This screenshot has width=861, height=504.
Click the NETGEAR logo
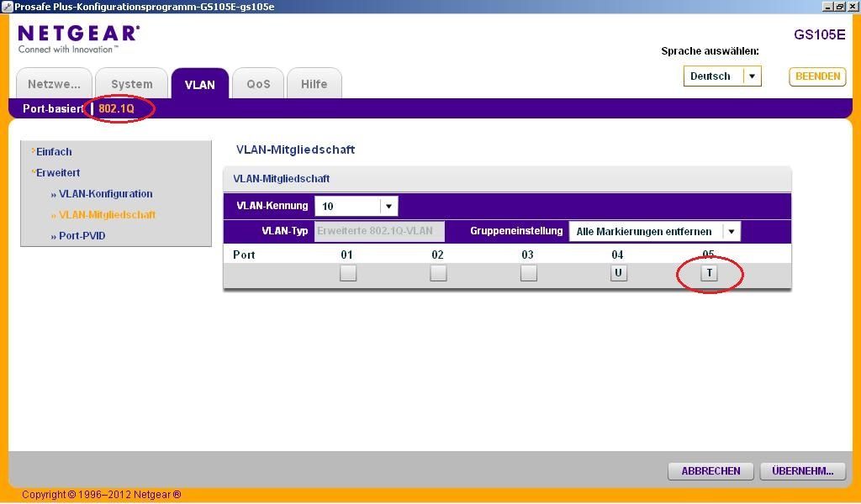pos(78,39)
